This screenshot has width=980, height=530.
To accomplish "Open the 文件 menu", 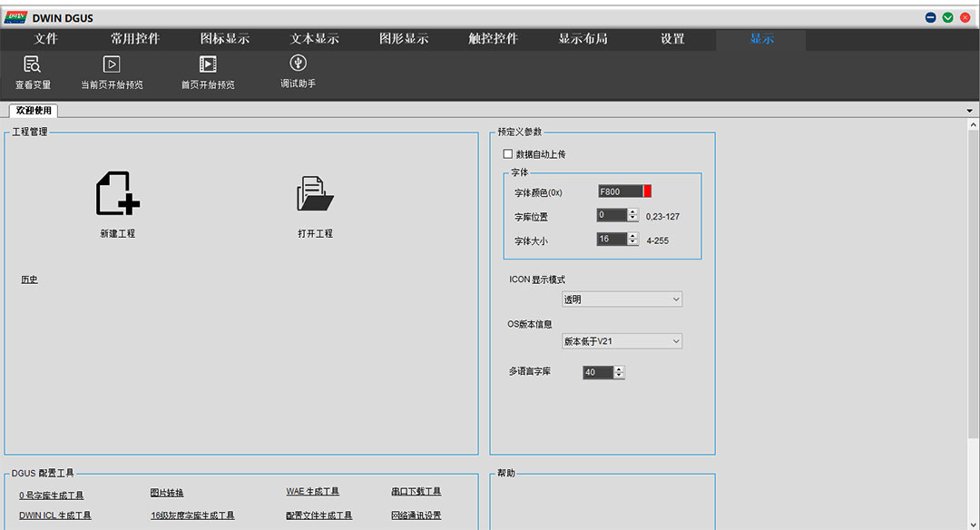I will [45, 39].
